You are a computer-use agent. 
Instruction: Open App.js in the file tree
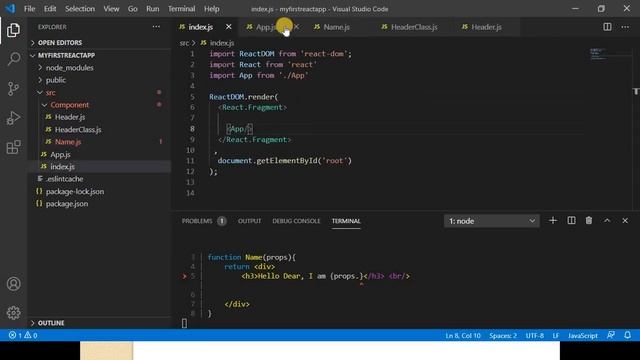(60, 154)
